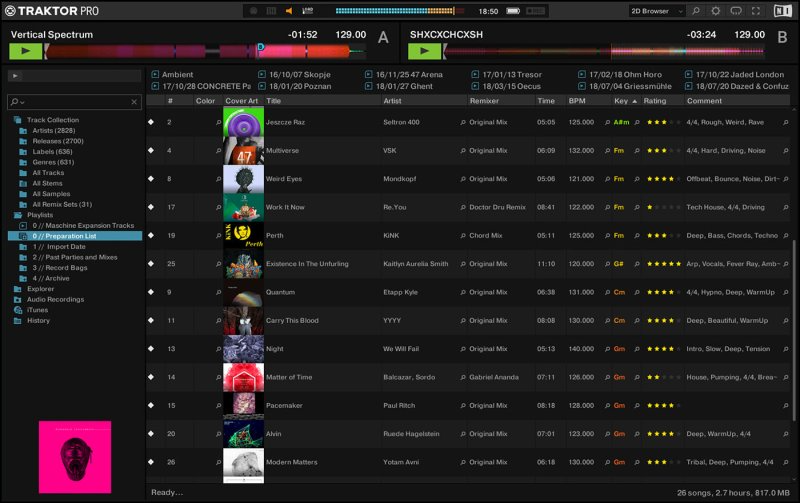The width and height of the screenshot is (800, 503).
Task: Expand search options dropdown beside magnifier
Action: point(22,102)
